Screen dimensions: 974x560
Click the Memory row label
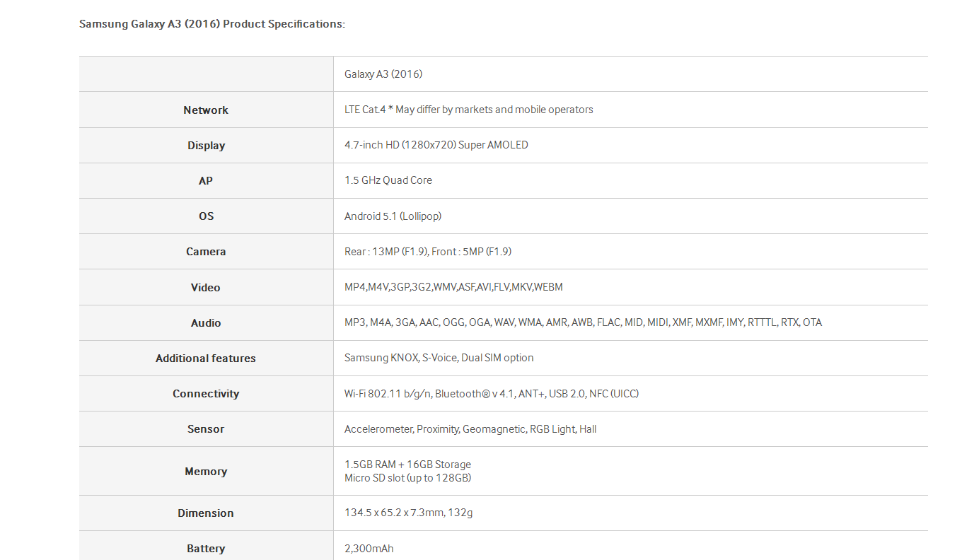point(206,472)
